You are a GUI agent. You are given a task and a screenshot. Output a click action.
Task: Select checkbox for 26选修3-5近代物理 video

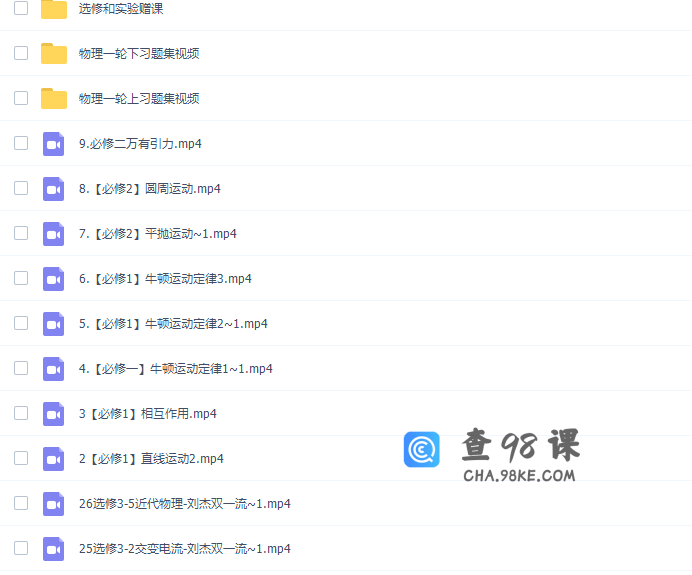[21, 503]
